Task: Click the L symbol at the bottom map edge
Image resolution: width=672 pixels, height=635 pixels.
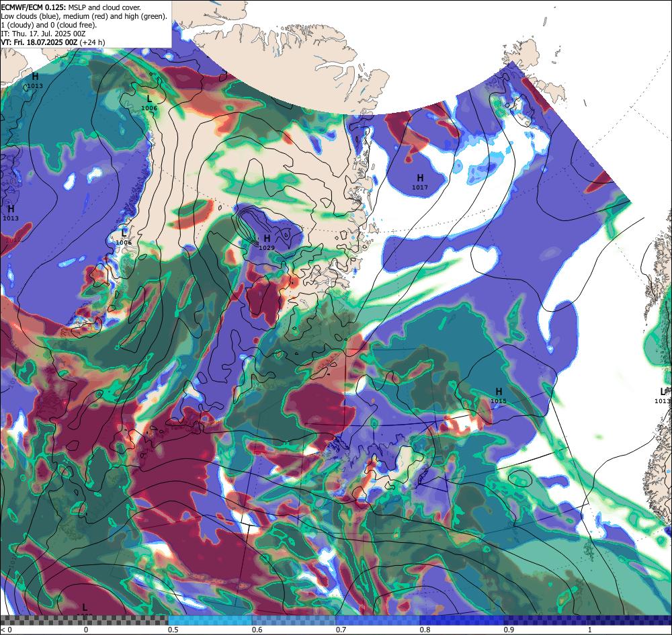Action: click(x=85, y=607)
